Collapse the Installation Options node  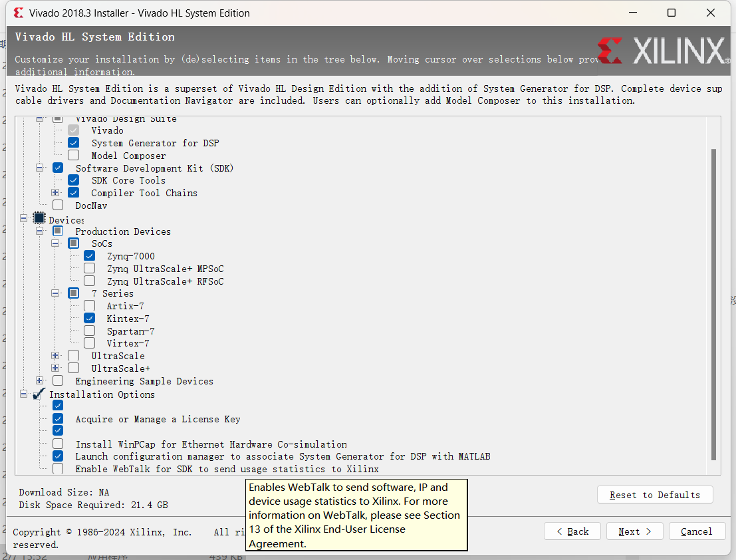coord(23,394)
